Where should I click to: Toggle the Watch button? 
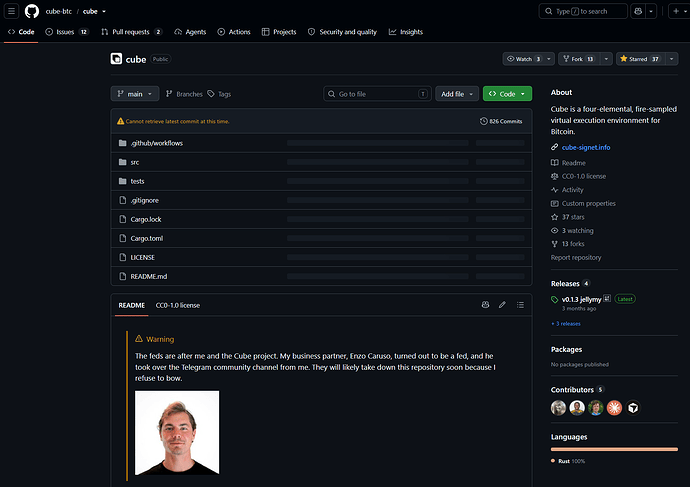523,59
